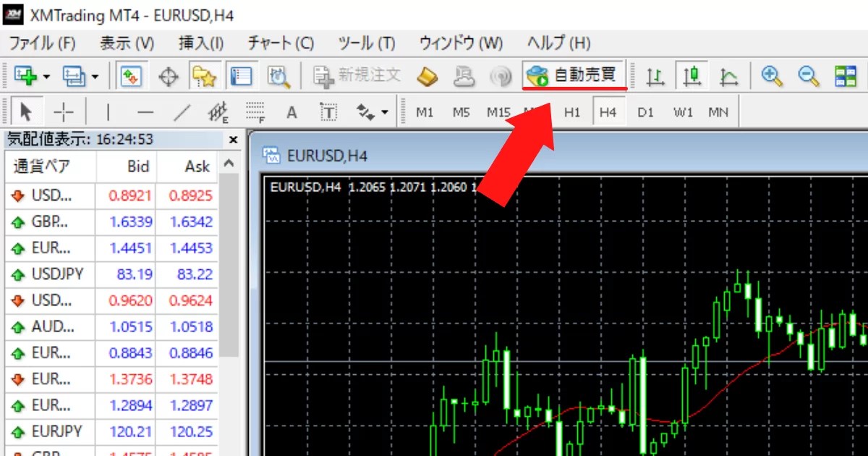Select the vertical line drawing tool

pyautogui.click(x=108, y=112)
